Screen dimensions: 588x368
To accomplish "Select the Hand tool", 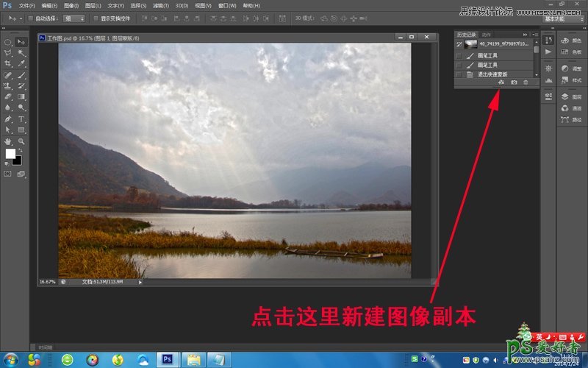I will click(8, 141).
